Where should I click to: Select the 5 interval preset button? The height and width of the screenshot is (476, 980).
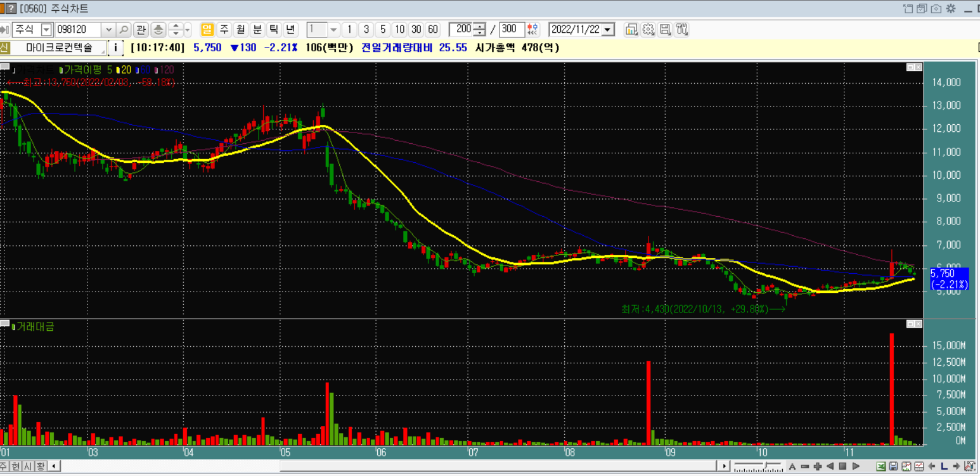(383, 29)
